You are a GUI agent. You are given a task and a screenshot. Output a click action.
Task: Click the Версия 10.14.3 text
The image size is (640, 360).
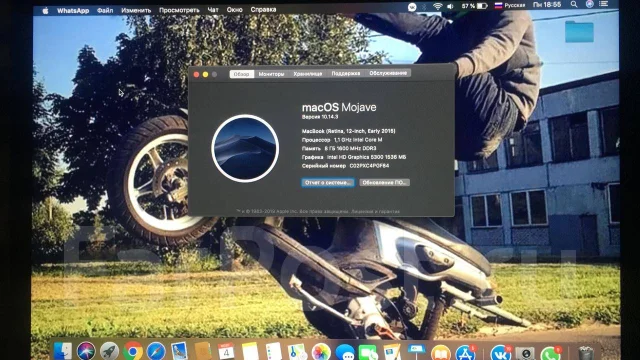point(320,117)
